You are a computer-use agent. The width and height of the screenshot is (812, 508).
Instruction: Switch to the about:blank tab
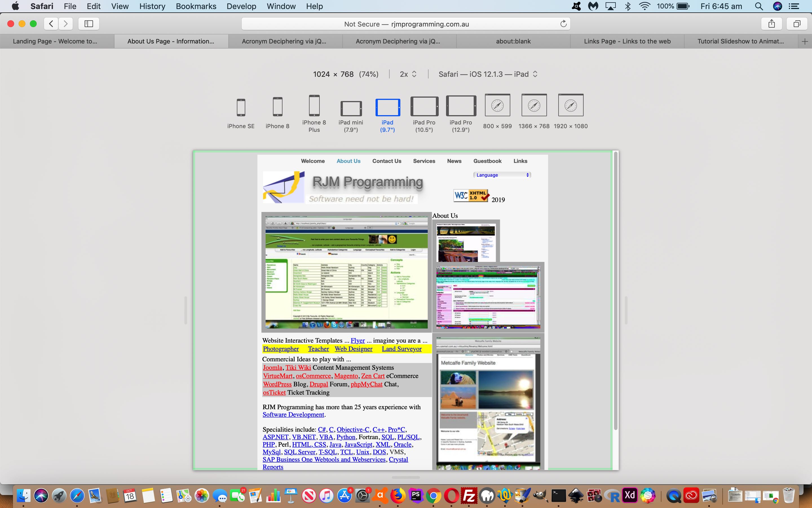pyautogui.click(x=513, y=41)
